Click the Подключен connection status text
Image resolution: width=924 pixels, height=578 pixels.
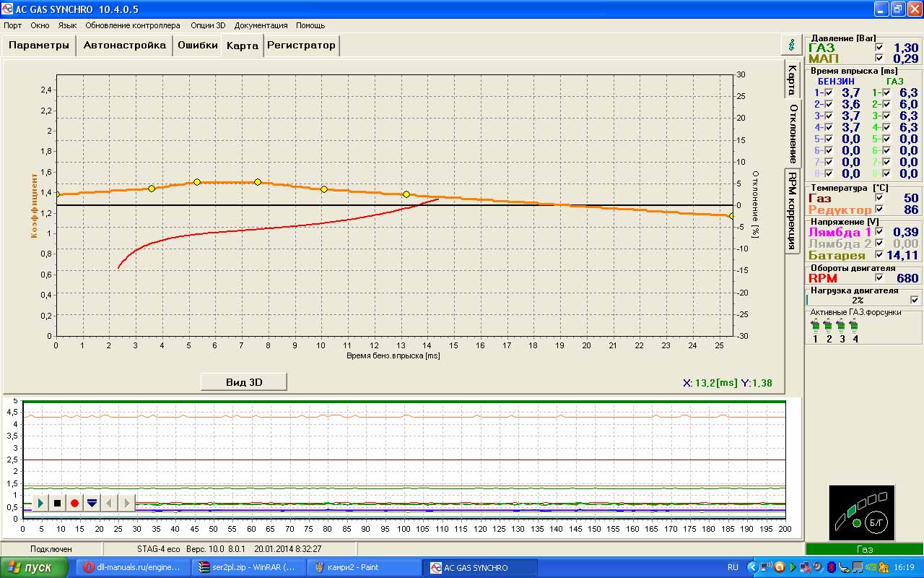click(51, 549)
